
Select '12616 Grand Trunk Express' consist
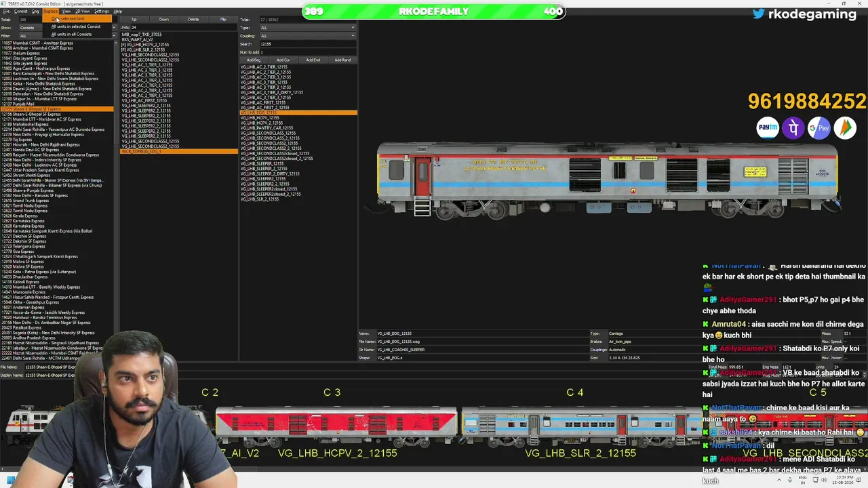[x=26, y=201]
